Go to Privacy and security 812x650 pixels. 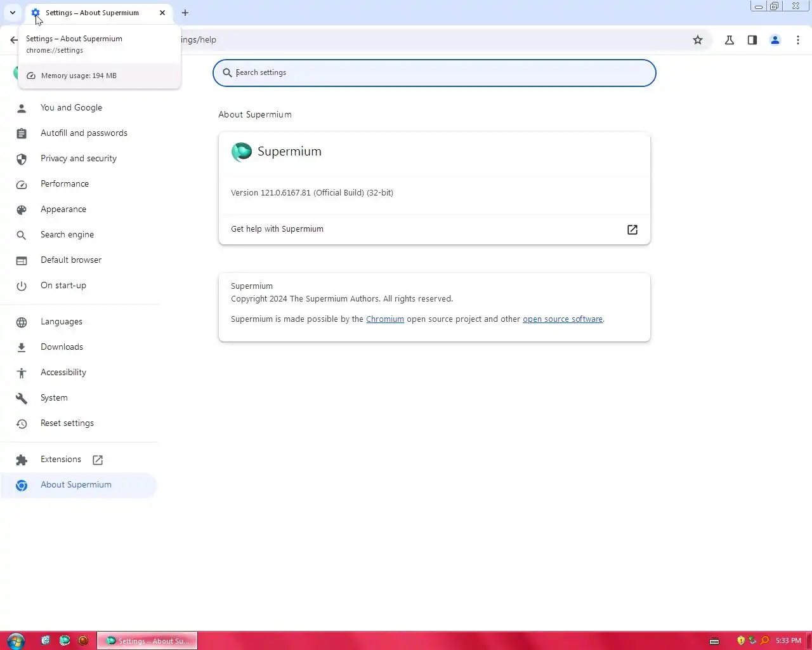[x=79, y=159]
